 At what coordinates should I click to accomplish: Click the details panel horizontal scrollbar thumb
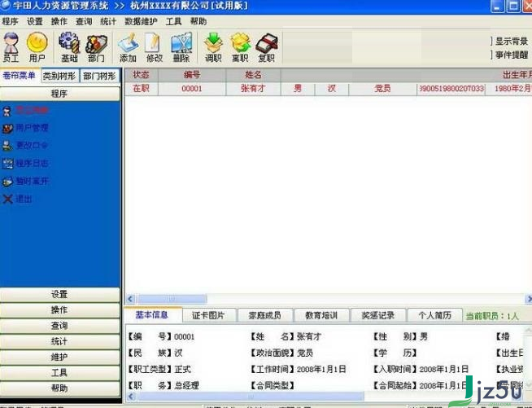pos(251,397)
